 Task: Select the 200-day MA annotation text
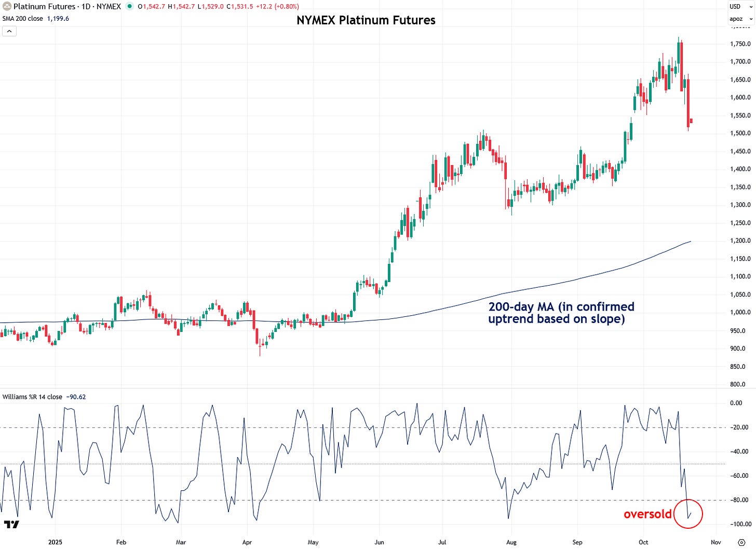tap(561, 313)
